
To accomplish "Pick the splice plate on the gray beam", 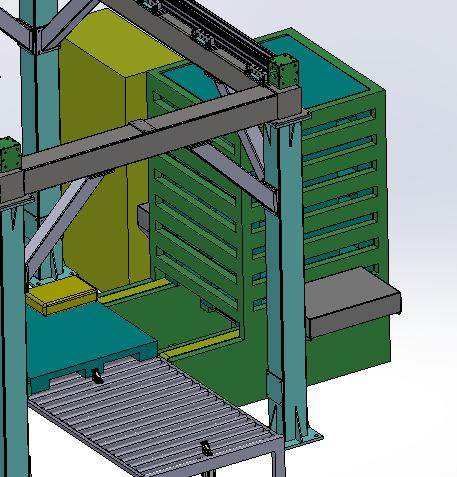I will (143, 126).
